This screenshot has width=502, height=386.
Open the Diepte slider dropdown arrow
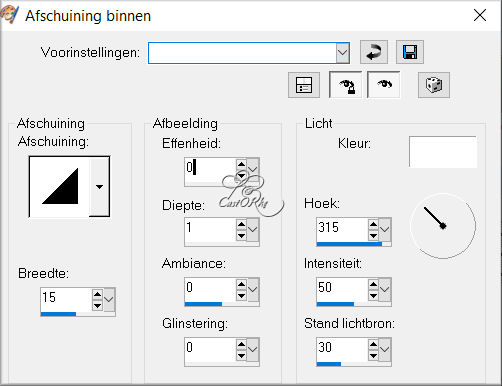point(253,230)
